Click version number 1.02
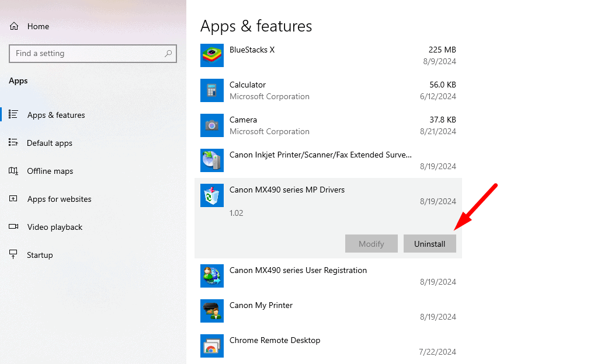The width and height of the screenshot is (611, 364). tap(236, 213)
